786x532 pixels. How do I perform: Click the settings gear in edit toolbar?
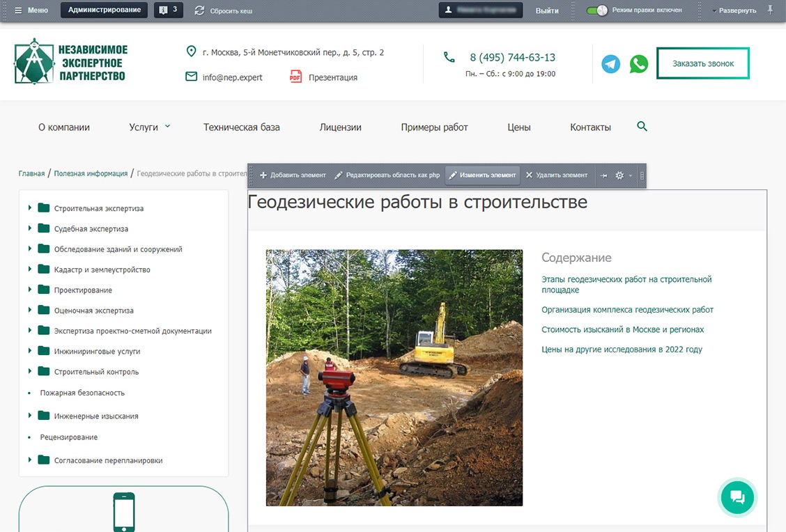pos(619,175)
